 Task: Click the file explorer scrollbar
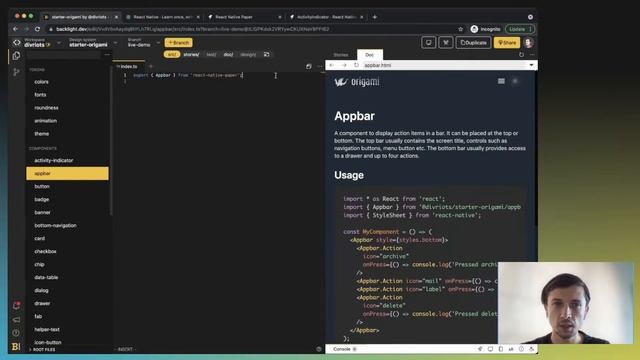click(111, 141)
